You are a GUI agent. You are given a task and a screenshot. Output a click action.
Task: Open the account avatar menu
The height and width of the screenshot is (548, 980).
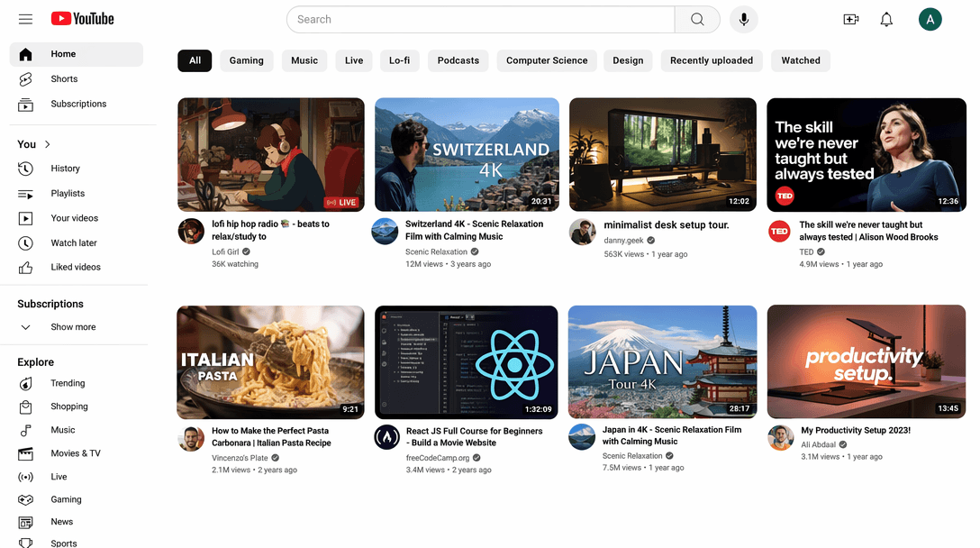click(x=930, y=19)
